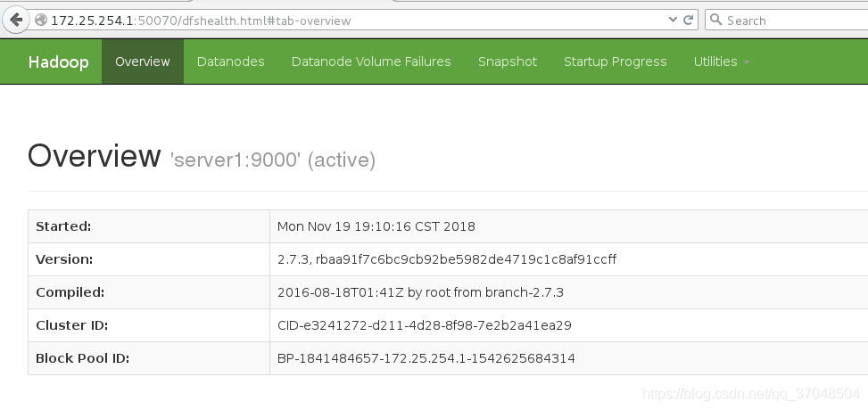Reload the page with the refresh icon
The width and height of the screenshot is (868, 410).
688,20
